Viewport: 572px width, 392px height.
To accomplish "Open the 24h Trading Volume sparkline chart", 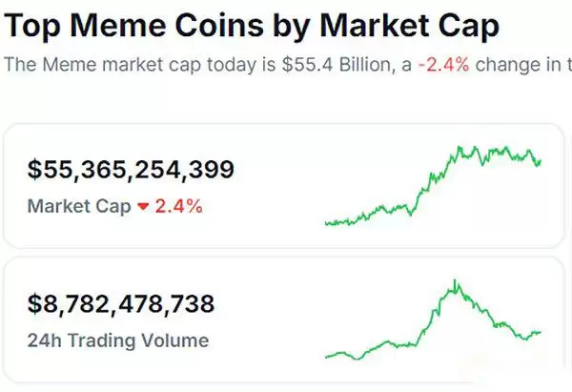I will tap(434, 321).
